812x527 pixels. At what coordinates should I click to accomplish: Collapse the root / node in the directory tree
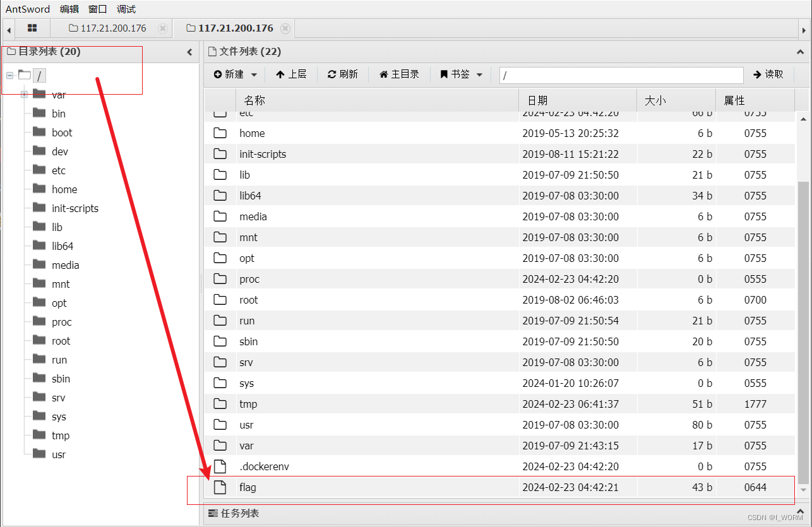(x=10, y=74)
